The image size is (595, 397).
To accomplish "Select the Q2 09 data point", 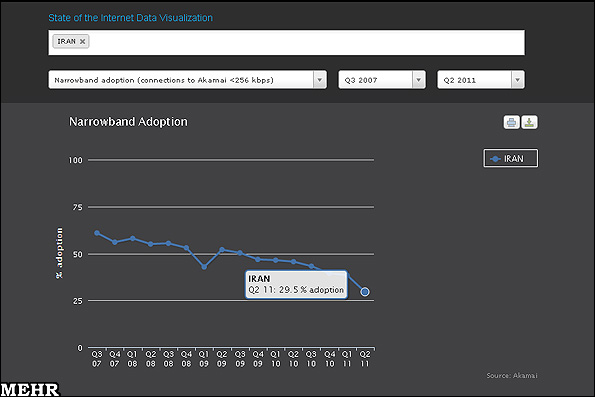I will (x=222, y=250).
